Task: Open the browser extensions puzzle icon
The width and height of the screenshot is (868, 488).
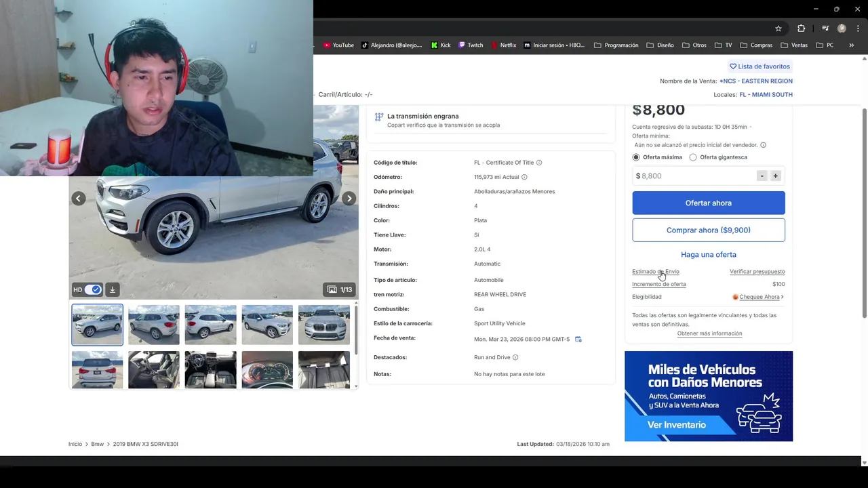Action: point(801,28)
